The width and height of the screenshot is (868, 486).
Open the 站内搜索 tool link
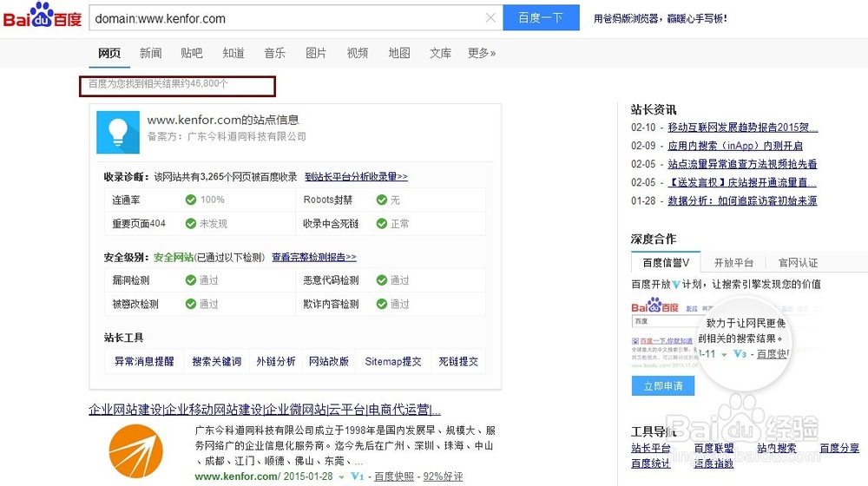(777, 448)
